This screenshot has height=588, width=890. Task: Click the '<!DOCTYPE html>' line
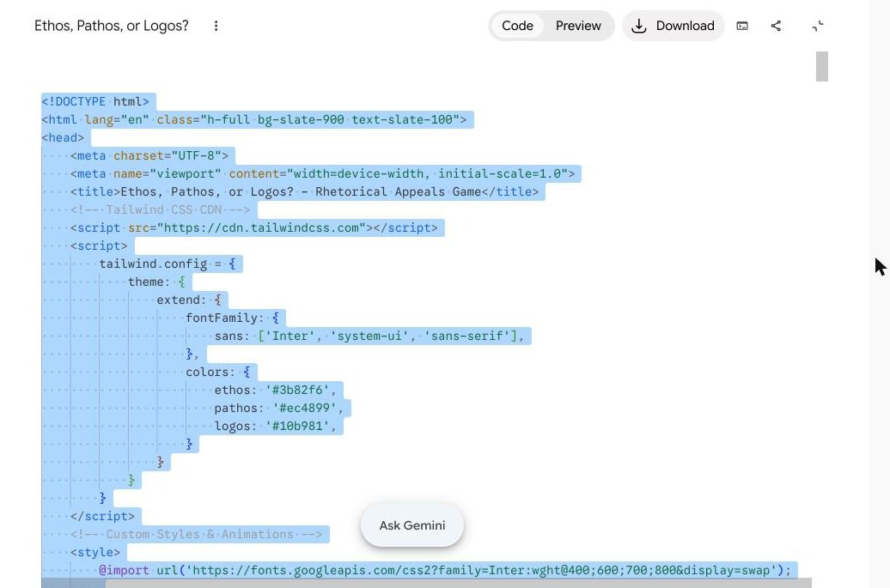click(x=95, y=101)
